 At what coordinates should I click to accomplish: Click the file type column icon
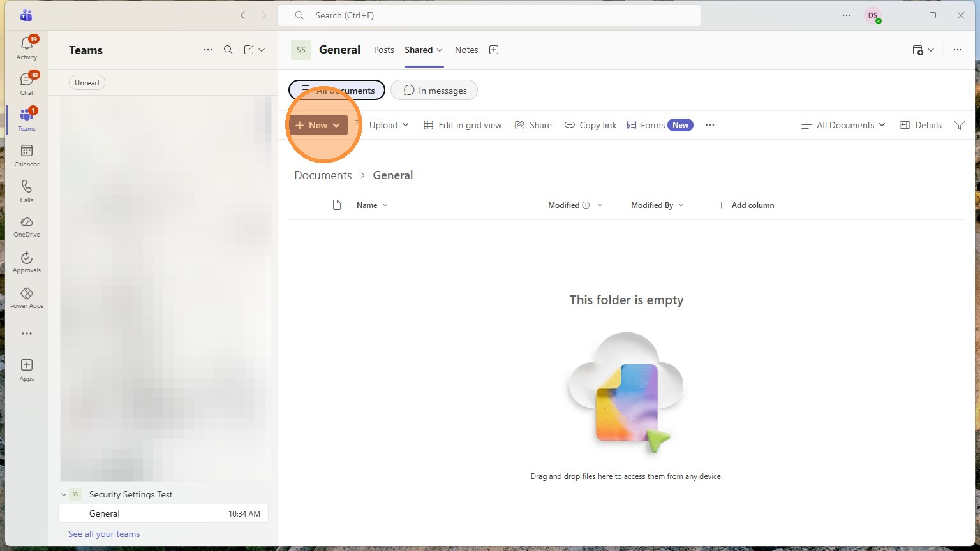[x=337, y=205]
